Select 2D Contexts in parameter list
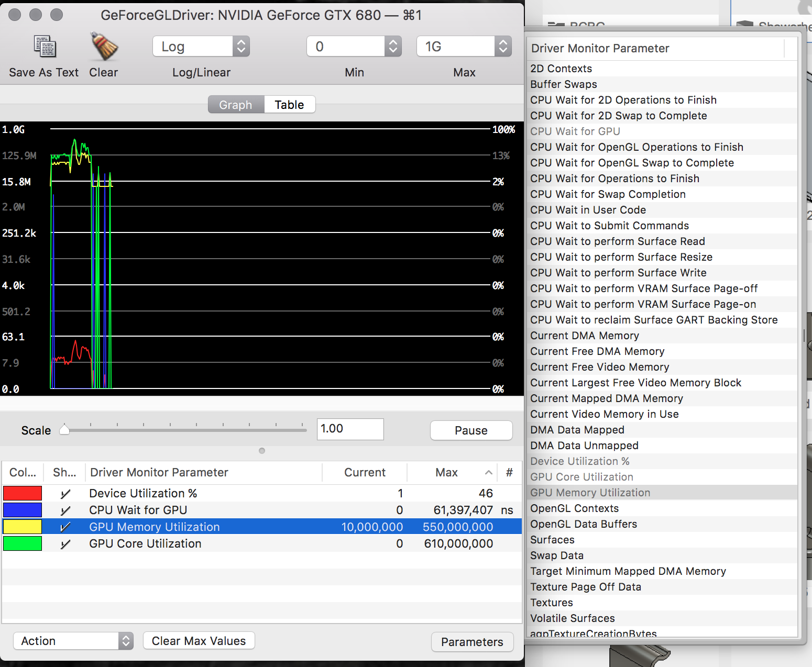 coord(663,69)
